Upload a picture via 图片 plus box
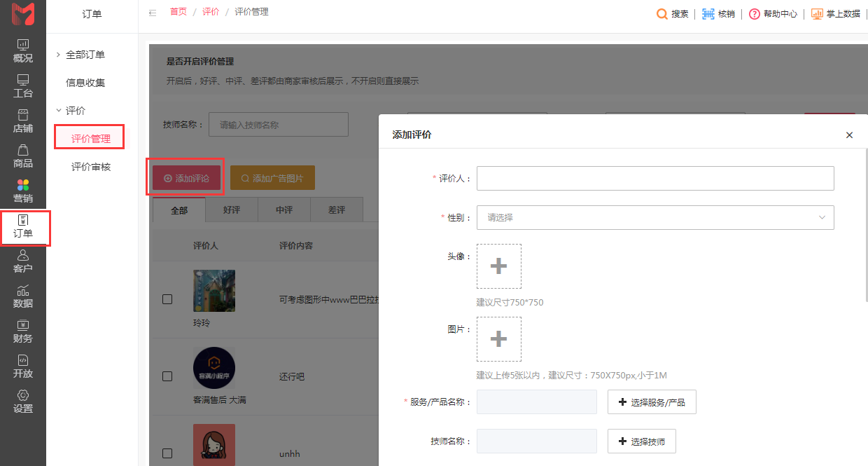 (x=499, y=339)
